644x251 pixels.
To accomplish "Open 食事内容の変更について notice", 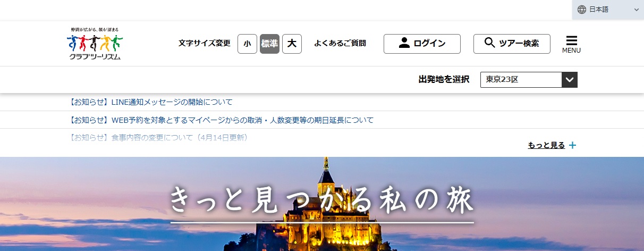I will click(159, 137).
